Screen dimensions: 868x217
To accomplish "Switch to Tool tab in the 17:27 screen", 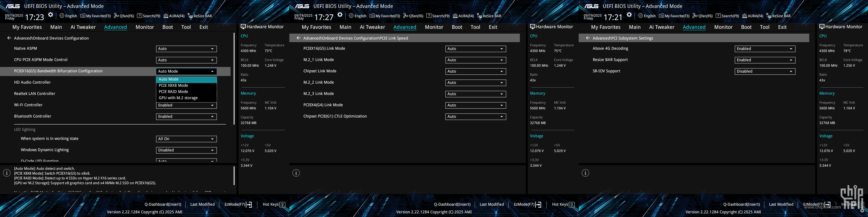I will point(475,27).
